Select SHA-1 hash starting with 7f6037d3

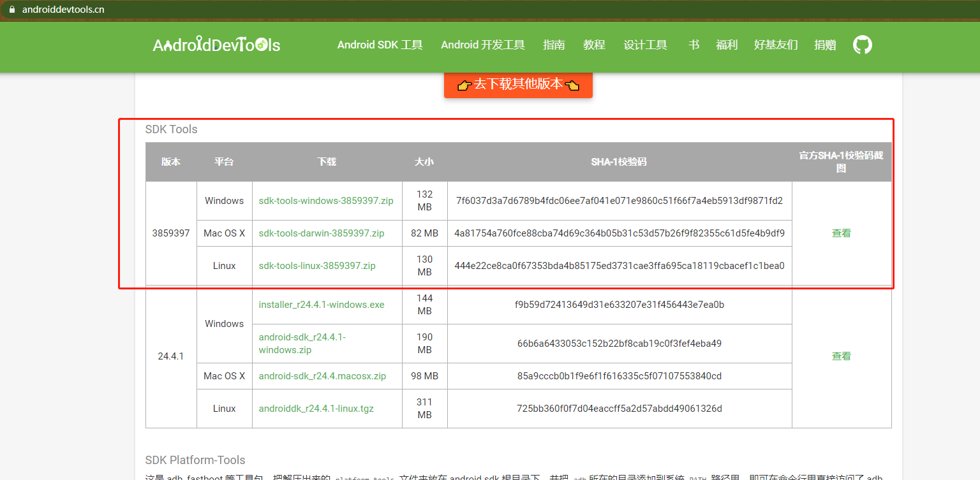[x=620, y=201]
